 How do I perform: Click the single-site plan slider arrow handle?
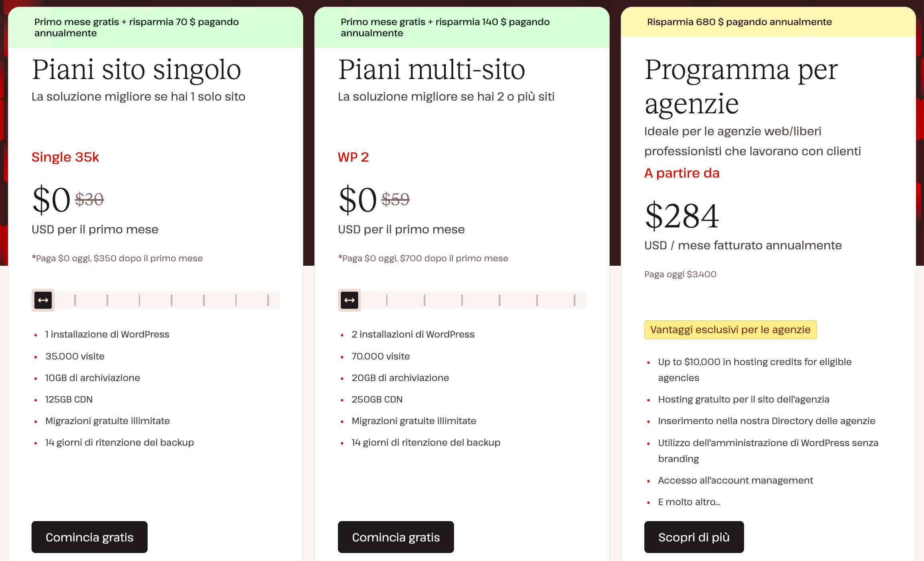[43, 300]
